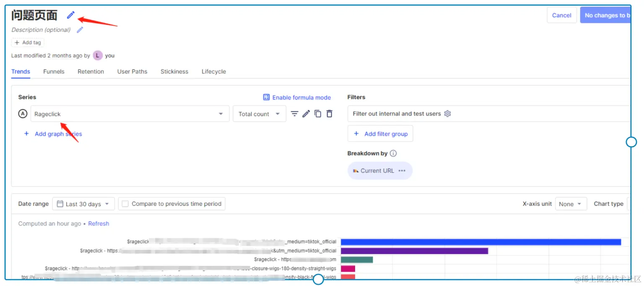This screenshot has width=644, height=286.
Task: Add a tag to the insight
Action: pos(28,42)
